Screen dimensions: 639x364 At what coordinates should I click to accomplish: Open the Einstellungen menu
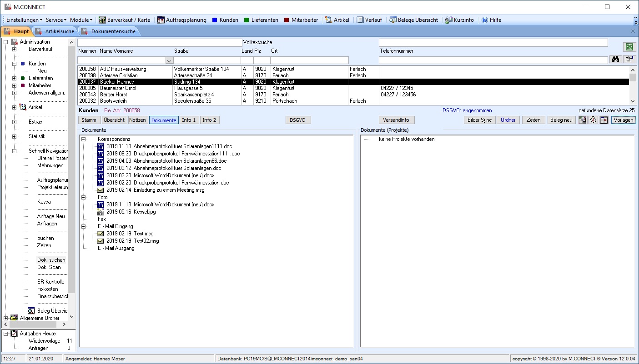pos(24,20)
